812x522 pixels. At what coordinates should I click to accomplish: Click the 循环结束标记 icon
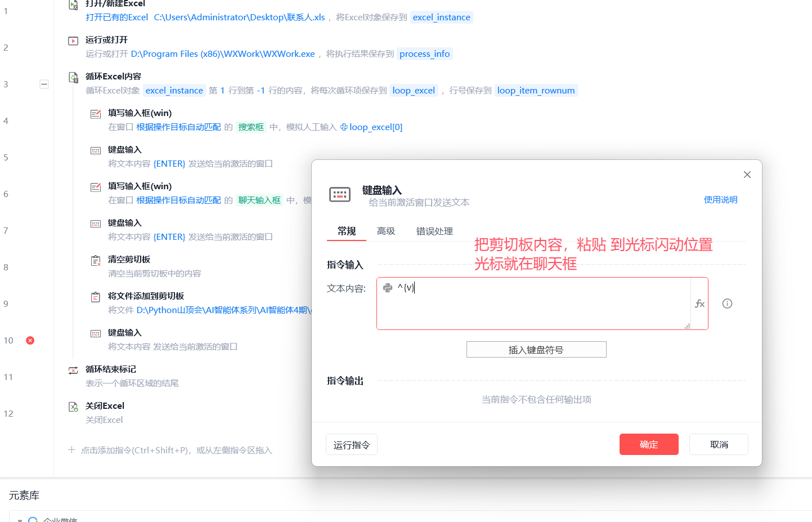tap(73, 370)
